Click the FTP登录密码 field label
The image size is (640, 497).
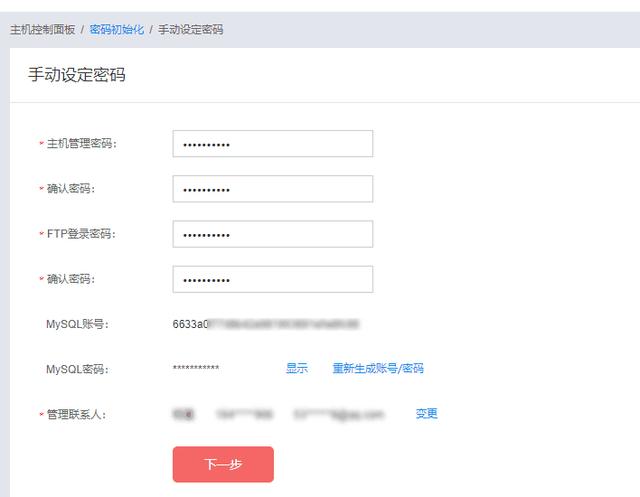click(x=81, y=234)
